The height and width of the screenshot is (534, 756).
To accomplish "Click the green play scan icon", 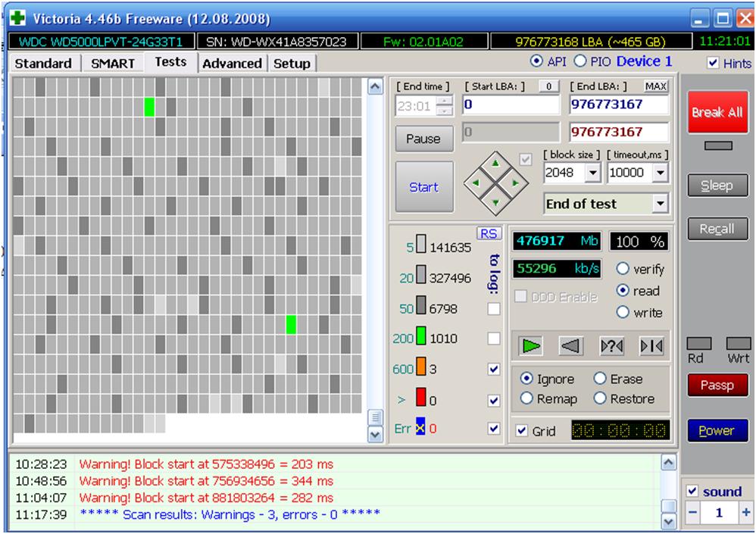I will pos(531,345).
